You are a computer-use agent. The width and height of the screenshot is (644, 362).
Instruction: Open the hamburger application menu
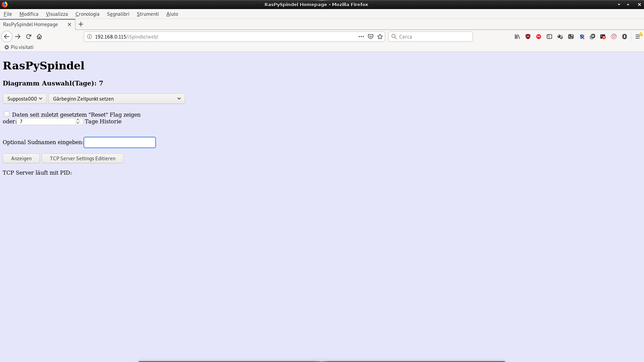pos(638,37)
